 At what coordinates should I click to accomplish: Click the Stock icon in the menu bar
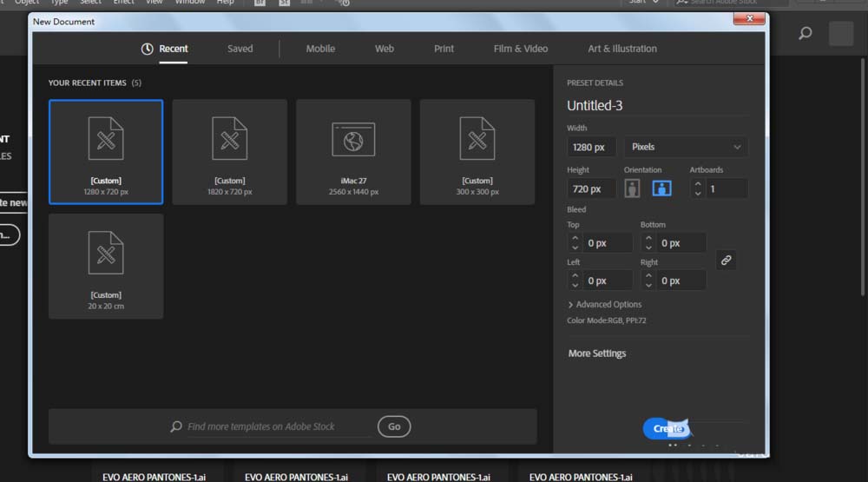point(284,3)
